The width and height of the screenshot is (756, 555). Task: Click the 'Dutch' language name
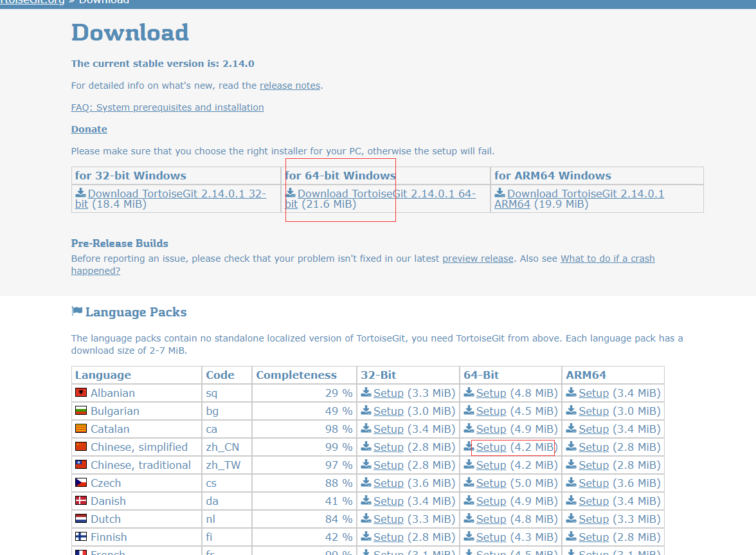[x=105, y=519]
